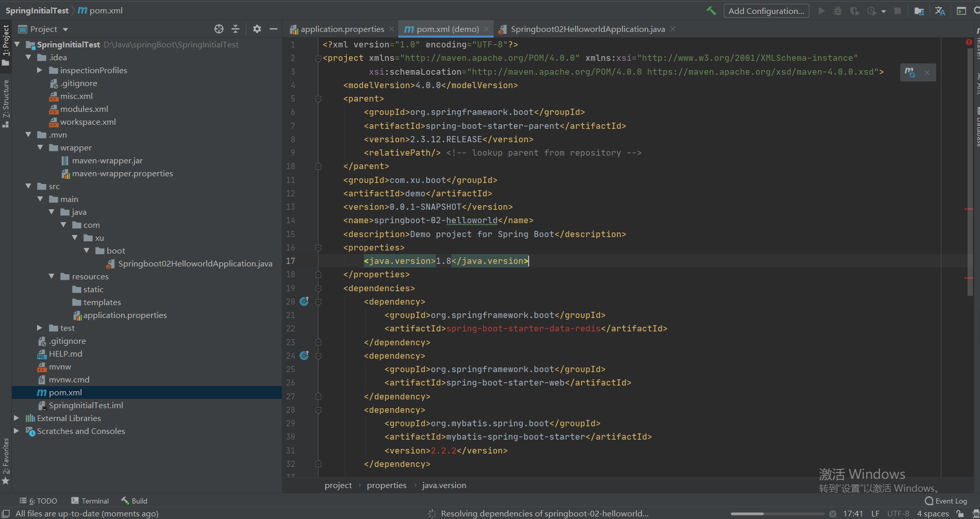Viewport: 980px width, 519px height.
Task: Click the project breadcrumb
Action: 338,485
